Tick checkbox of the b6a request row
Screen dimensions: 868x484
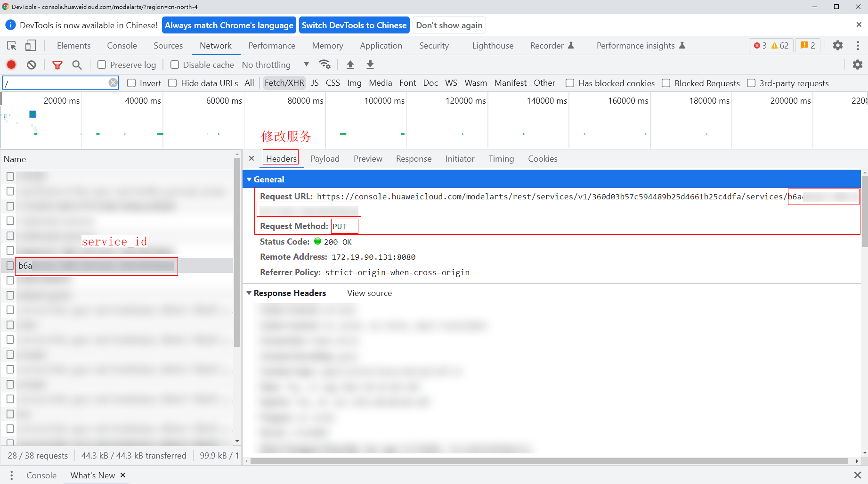(x=10, y=266)
